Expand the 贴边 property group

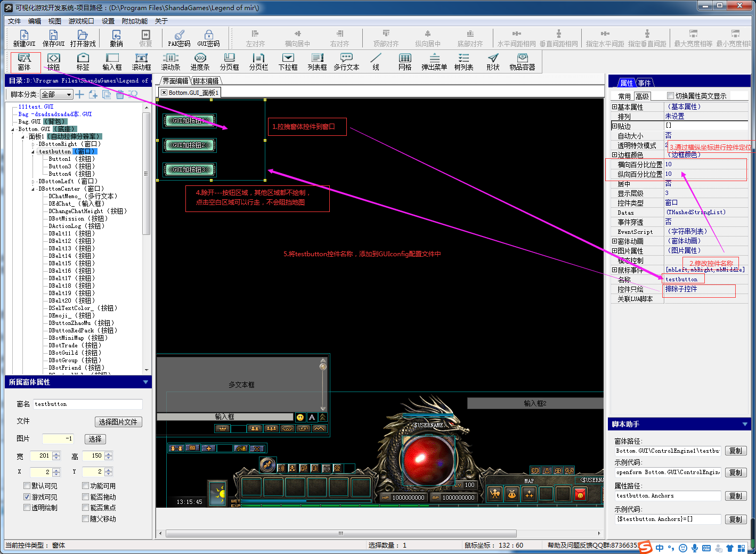615,126
